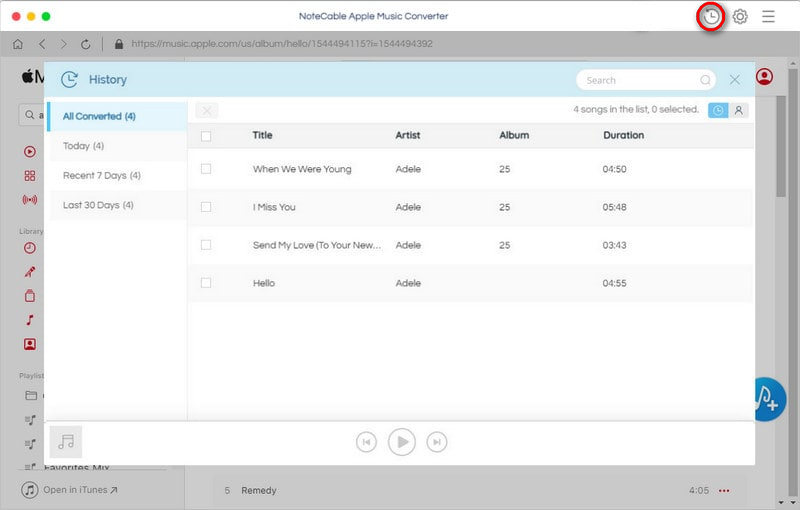Delete selected songs with the X button
800x510 pixels.
(207, 110)
